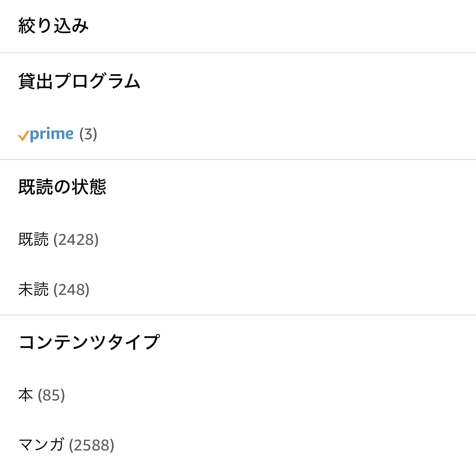476x469 pixels.
Task: Filter by 既読 (already read) items
Action: point(33,240)
